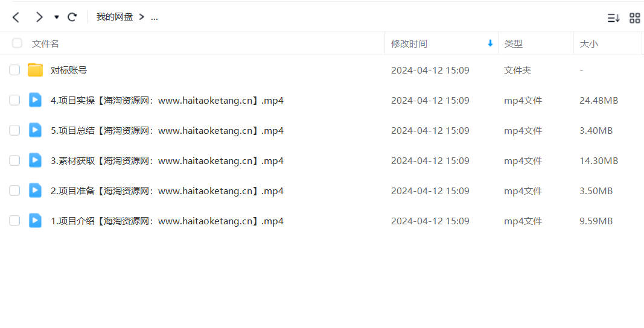Open the sort order menu icon
Image resolution: width=644 pixels, height=328 pixels.
tap(613, 17)
